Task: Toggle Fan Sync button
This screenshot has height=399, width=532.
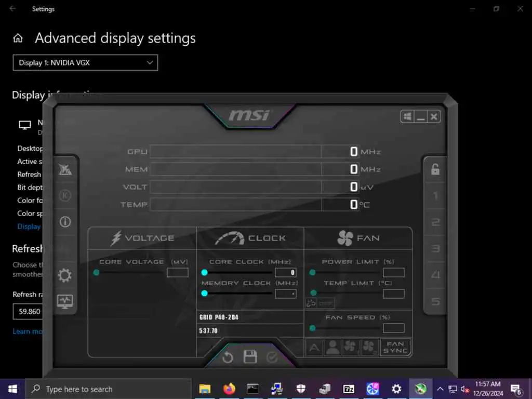Action: click(395, 348)
